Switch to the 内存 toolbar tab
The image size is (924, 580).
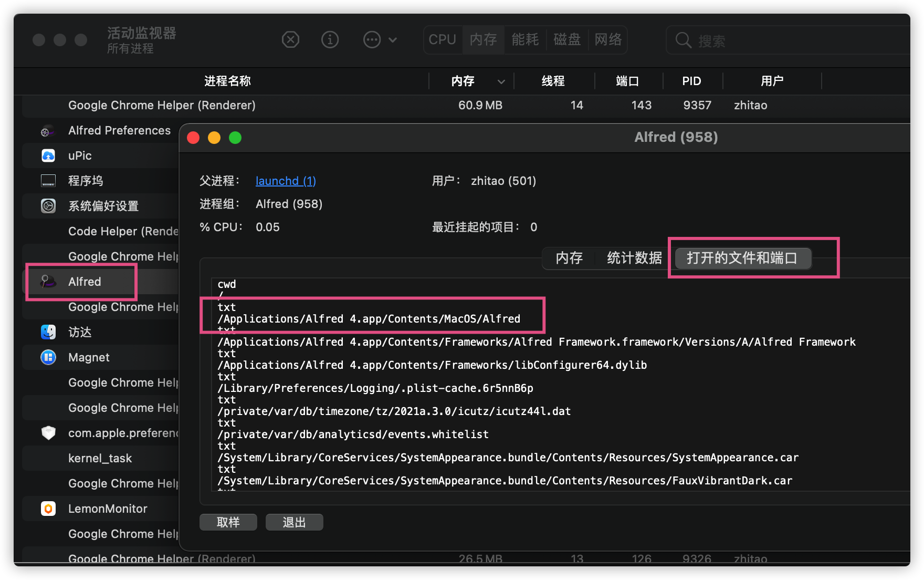click(483, 39)
